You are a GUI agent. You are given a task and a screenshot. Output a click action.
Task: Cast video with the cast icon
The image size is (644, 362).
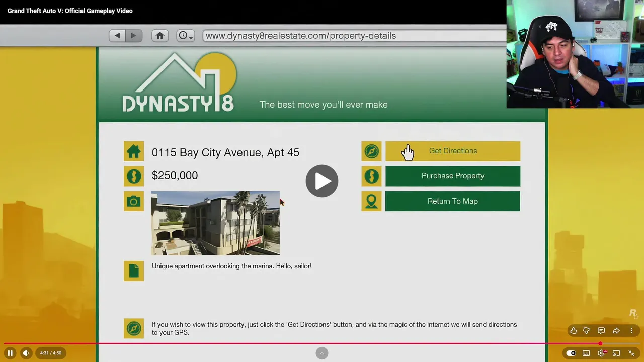616,353
